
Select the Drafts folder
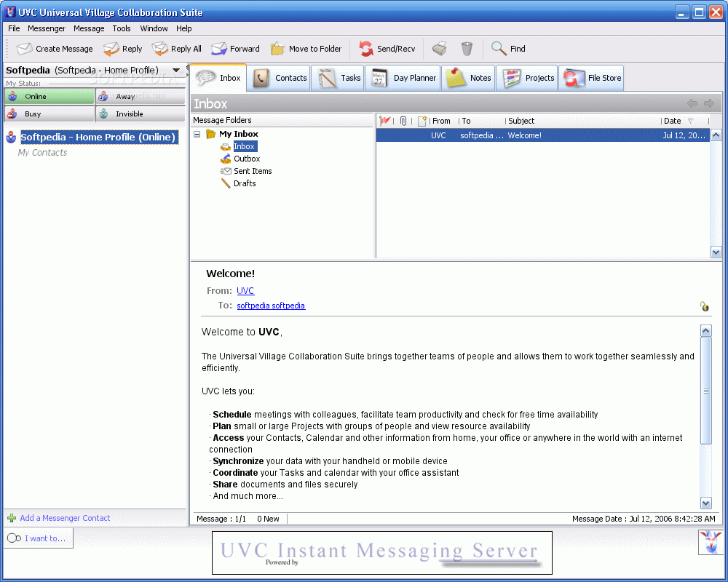coord(245,183)
